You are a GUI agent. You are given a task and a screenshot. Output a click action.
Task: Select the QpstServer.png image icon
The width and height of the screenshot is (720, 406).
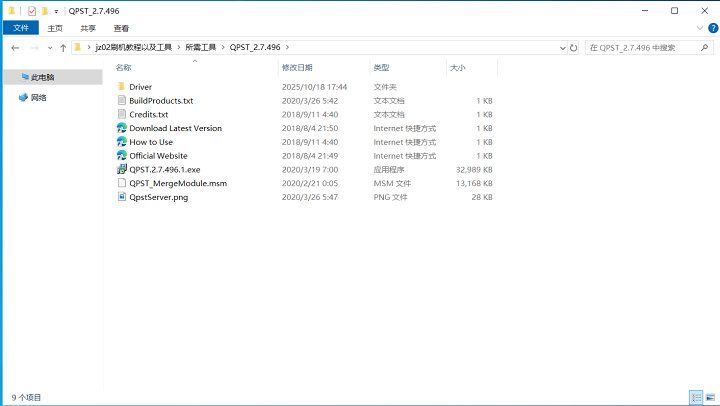tap(122, 197)
